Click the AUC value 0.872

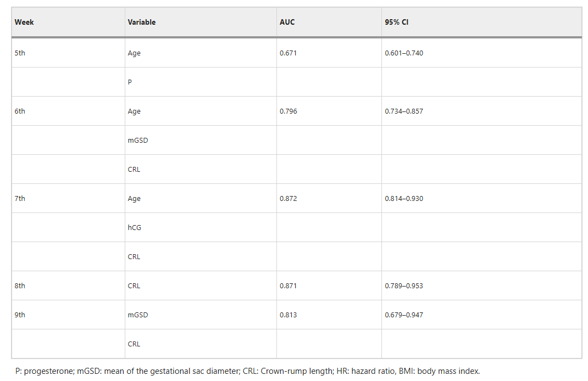(x=288, y=198)
